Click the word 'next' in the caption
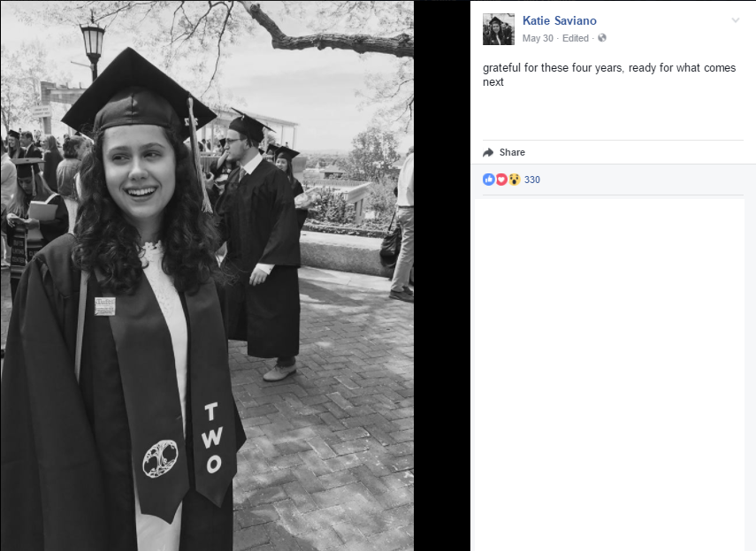Screen dimensions: 756x551 coord(493,82)
